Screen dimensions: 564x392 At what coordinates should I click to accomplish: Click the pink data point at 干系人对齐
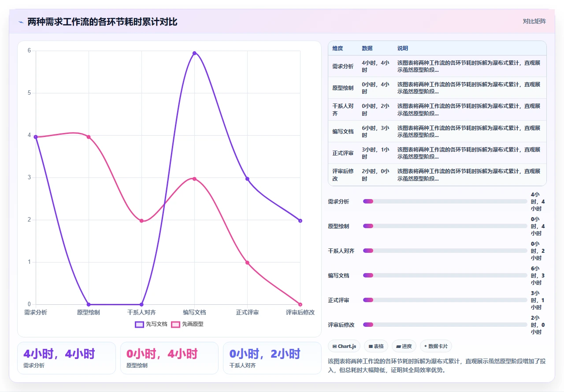(141, 221)
